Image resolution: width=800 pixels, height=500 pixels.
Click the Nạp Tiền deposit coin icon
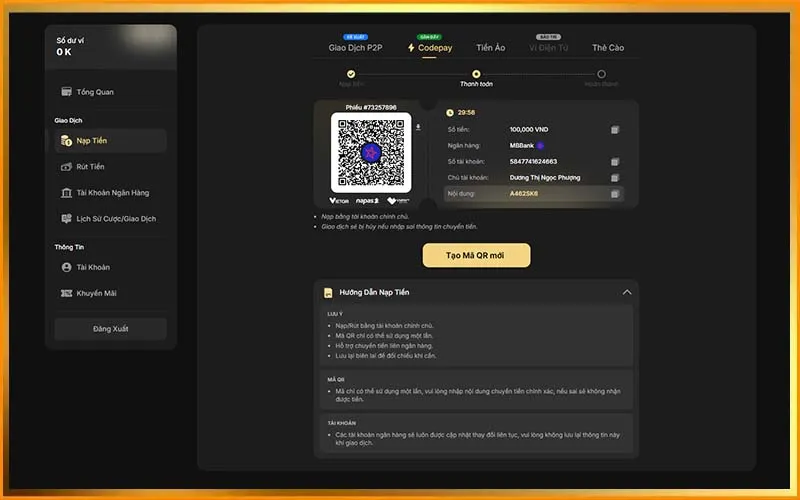(66, 141)
